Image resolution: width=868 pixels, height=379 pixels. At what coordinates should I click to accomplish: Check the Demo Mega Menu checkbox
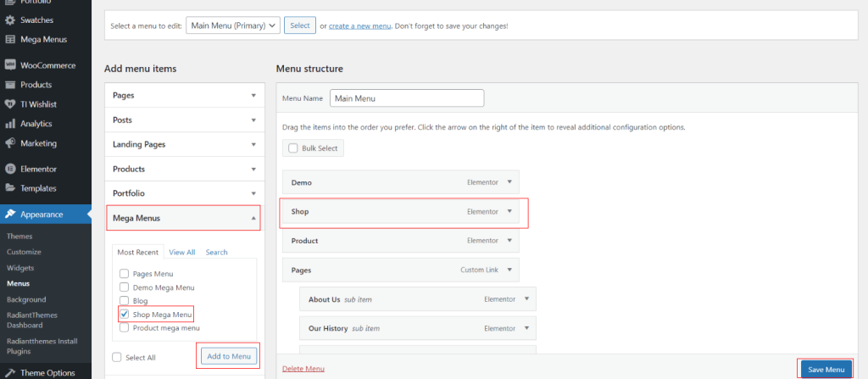pos(124,287)
